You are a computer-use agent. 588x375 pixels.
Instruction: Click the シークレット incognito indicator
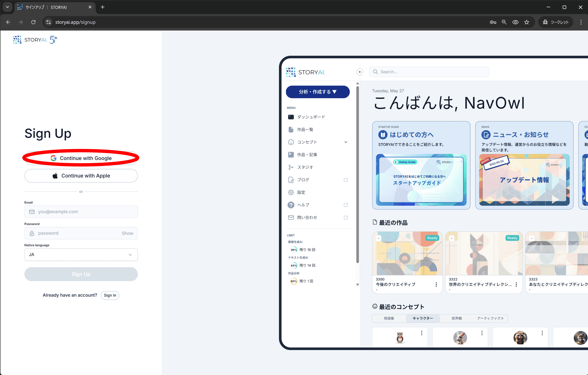(556, 22)
